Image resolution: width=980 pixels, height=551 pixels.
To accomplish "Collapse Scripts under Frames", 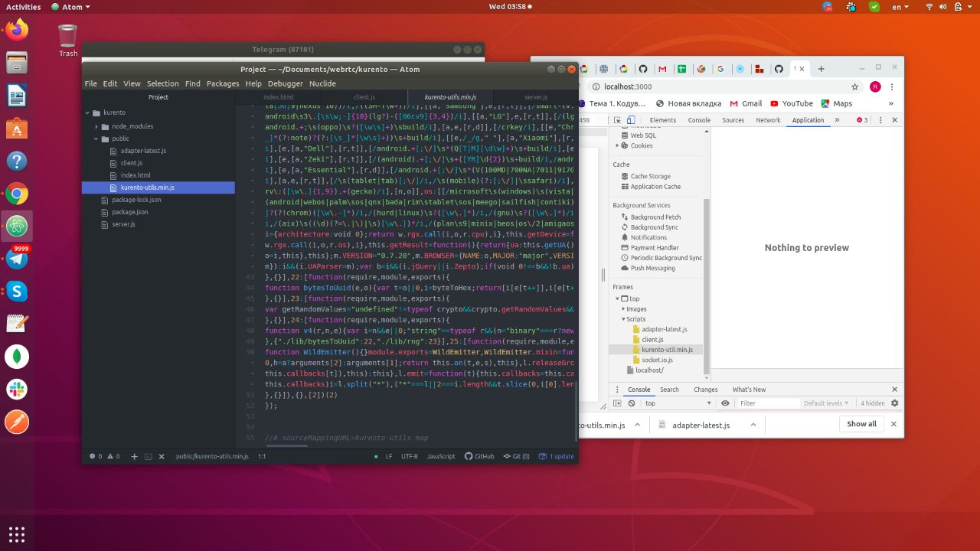I will [623, 319].
